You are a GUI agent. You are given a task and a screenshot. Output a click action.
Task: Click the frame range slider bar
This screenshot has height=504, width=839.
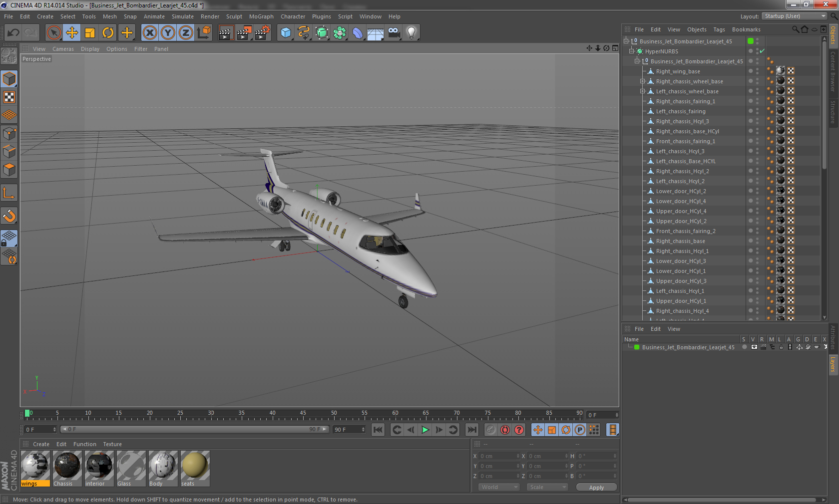[x=195, y=429]
